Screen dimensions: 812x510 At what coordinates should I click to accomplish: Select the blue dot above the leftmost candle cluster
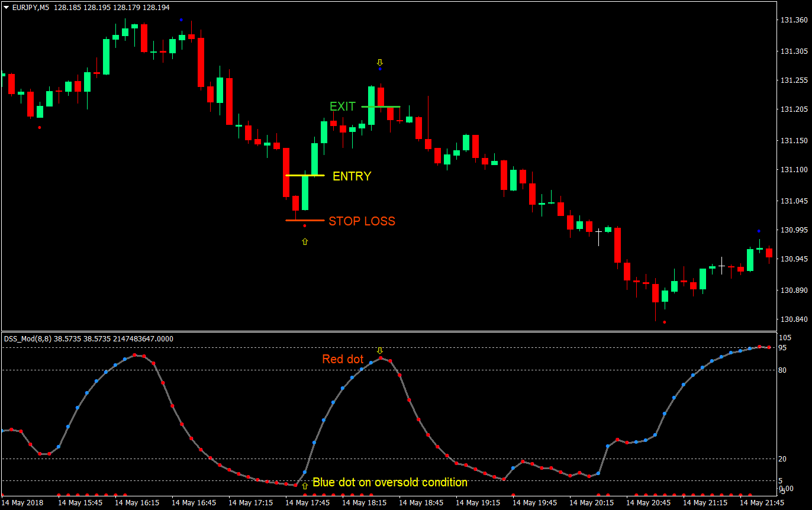point(182,20)
